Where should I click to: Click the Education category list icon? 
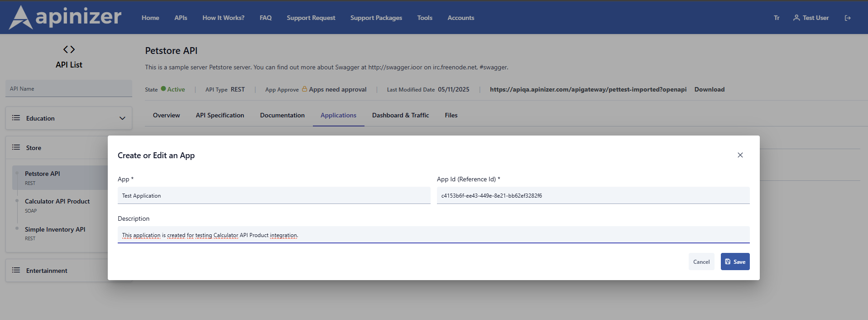pyautogui.click(x=16, y=118)
